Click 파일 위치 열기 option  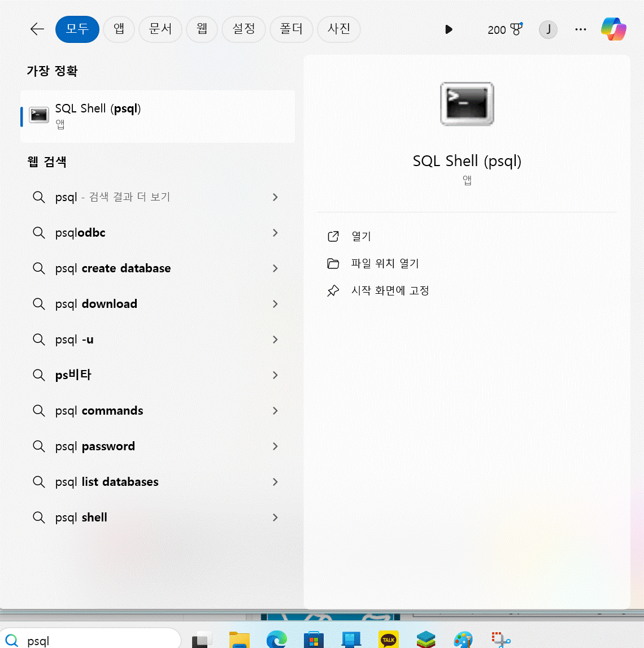pos(385,264)
